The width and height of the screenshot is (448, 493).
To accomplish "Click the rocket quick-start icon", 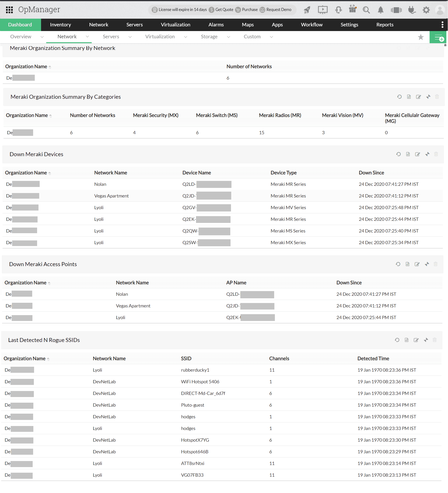I will [307, 10].
